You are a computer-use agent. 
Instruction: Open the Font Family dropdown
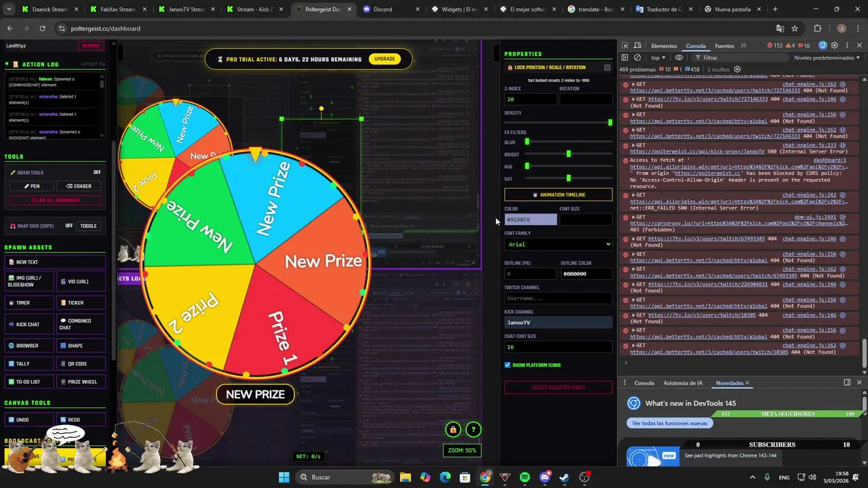[558, 244]
